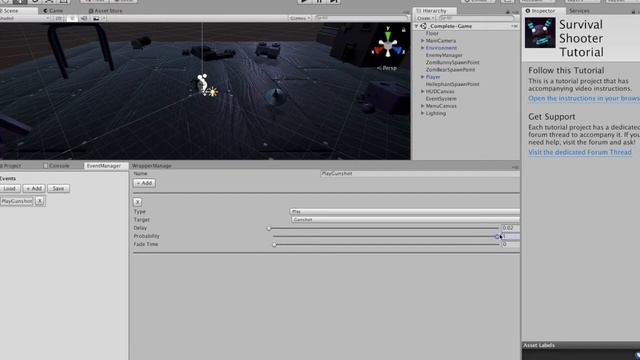The width and height of the screenshot is (640, 360).
Task: Select the PlayGunshot event button
Action: point(16,201)
